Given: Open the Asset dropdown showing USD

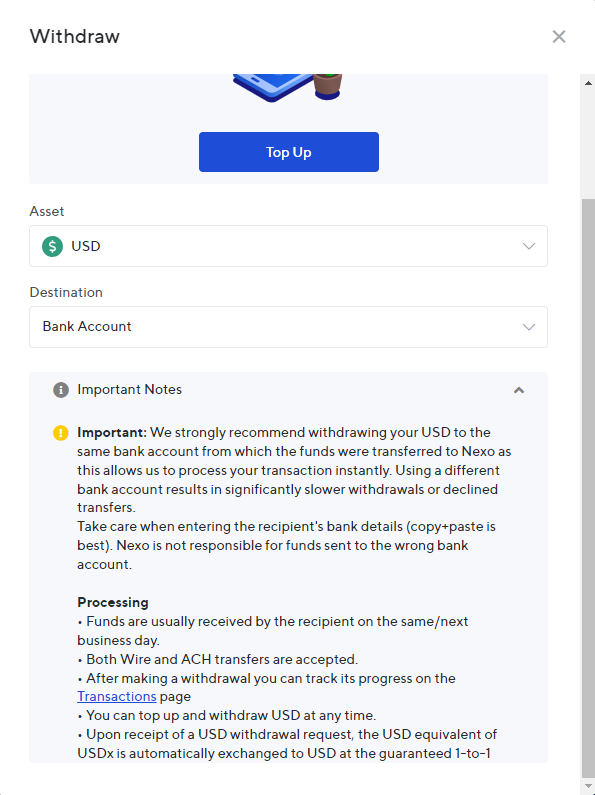Looking at the screenshot, I should [x=288, y=246].
